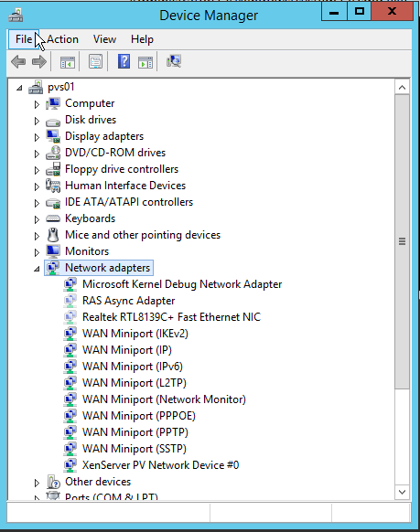Select Realtek RTL8139C+ Fast Ethernet NIC
This screenshot has width=420, height=532.
171,317
